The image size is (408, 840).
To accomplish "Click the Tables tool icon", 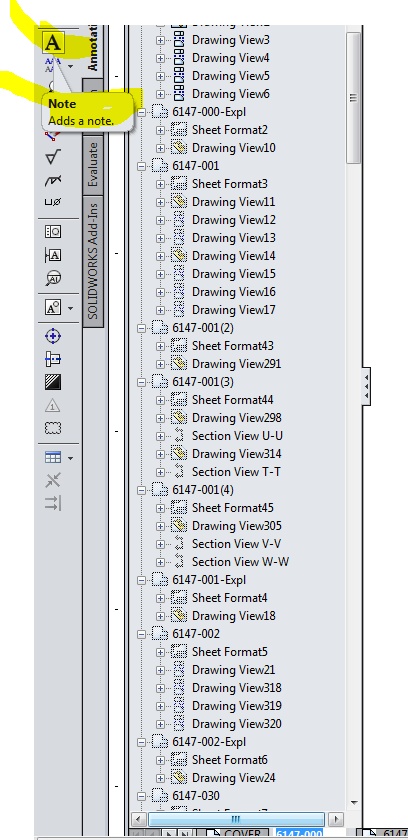I will point(53,458).
